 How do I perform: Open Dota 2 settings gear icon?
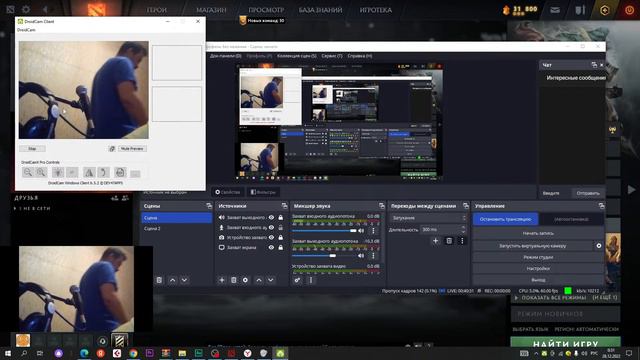pyautogui.click(x=26, y=9)
